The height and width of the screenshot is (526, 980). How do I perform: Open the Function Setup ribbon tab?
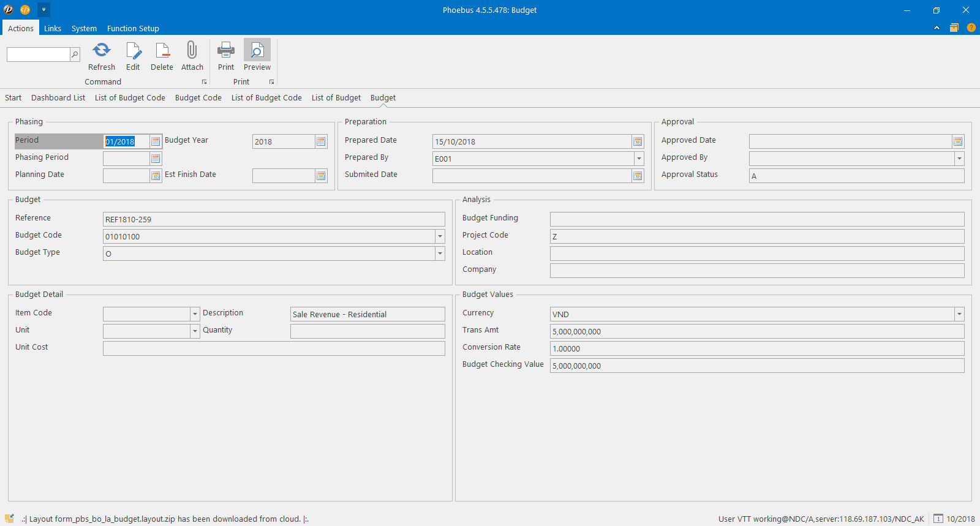[133, 28]
